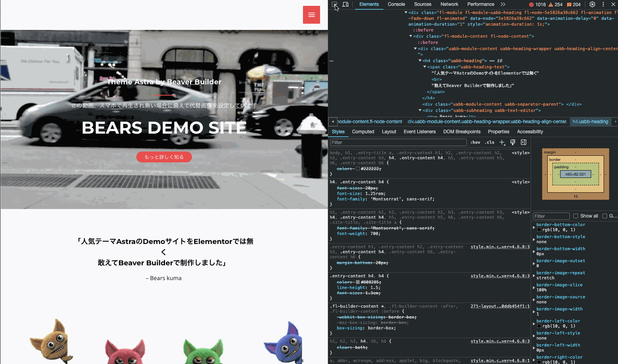This screenshot has height=364, width=618.
Task: Close the DevTools panel
Action: click(x=614, y=5)
